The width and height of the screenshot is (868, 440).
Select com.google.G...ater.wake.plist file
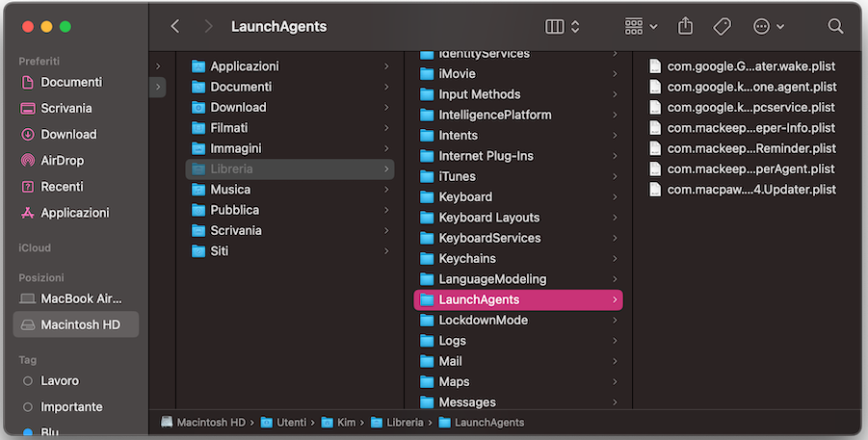(x=743, y=65)
